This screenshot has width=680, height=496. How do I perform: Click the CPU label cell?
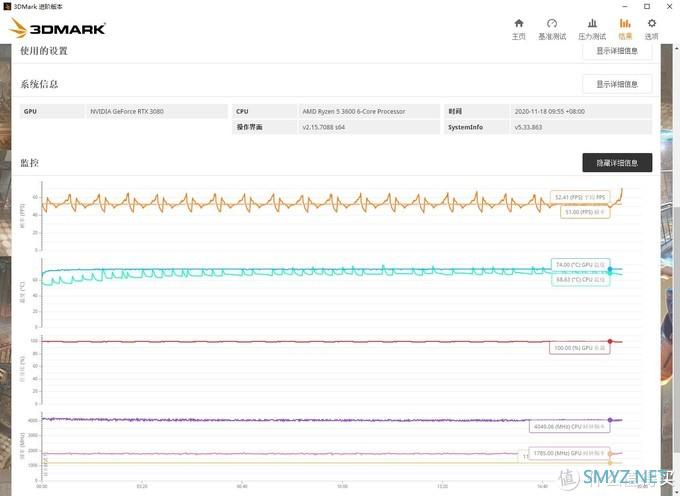265,111
